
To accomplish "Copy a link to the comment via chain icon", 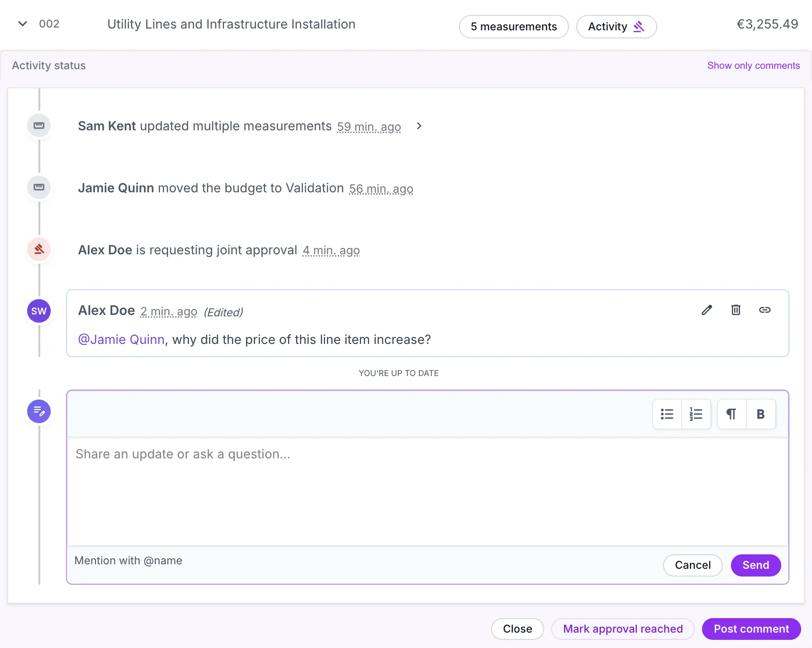I will pos(765,310).
